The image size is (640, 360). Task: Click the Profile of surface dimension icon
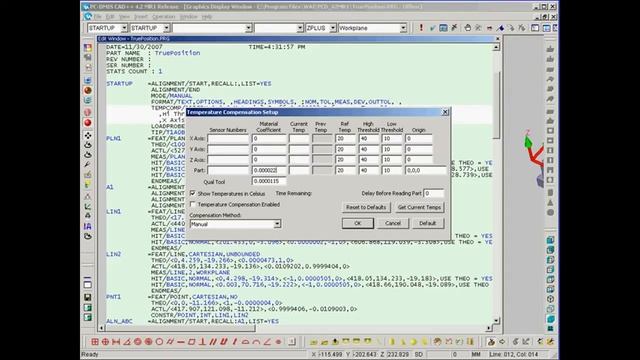[x=245, y=342]
